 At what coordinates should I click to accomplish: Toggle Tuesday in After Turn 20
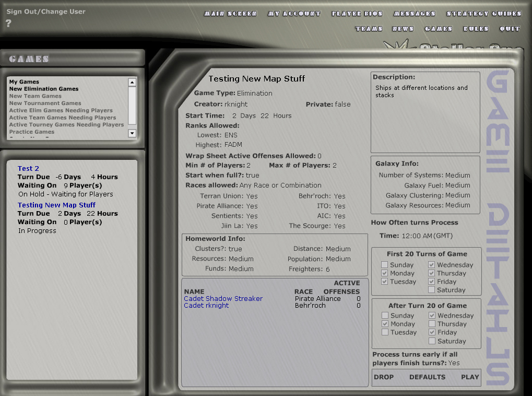(x=385, y=332)
